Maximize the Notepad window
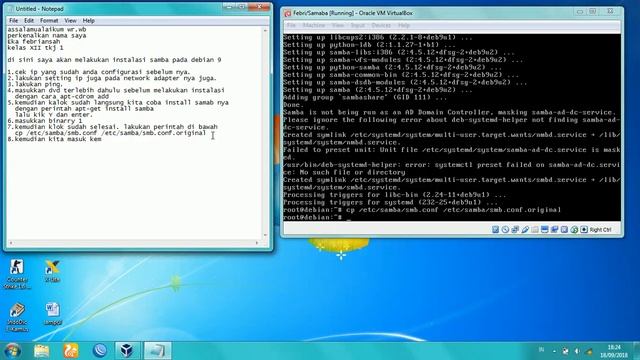This screenshot has height=360, width=640. click(x=242, y=7)
